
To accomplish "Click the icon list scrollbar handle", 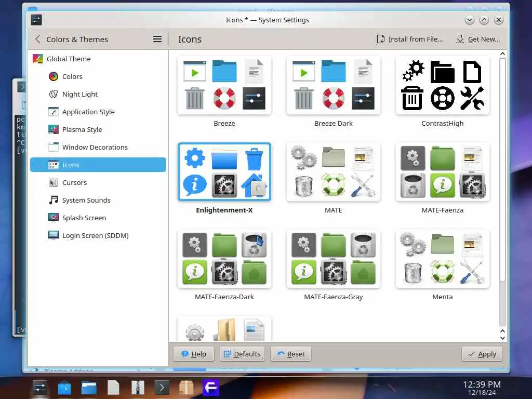I will [x=502, y=170].
